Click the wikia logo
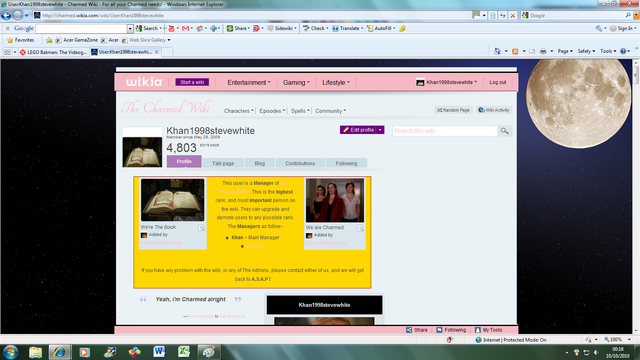Screen dimensions: 640x360 [x=144, y=82]
